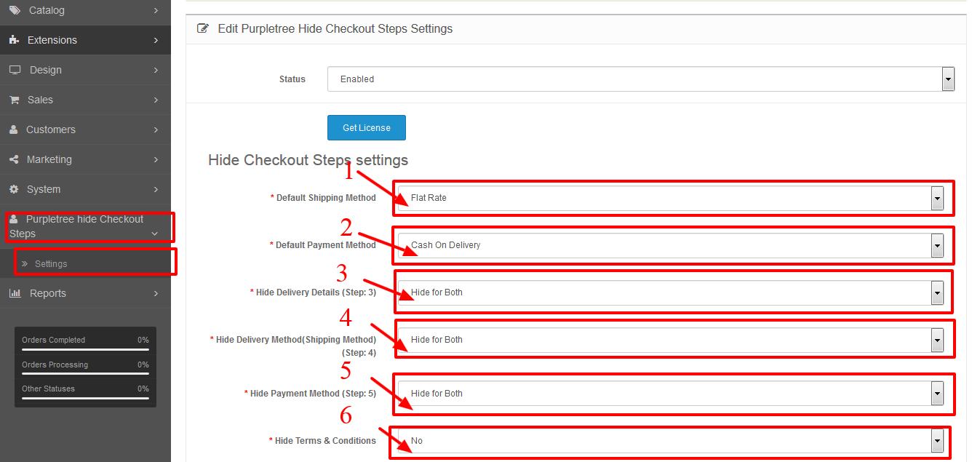Open the System menu

coord(85,189)
